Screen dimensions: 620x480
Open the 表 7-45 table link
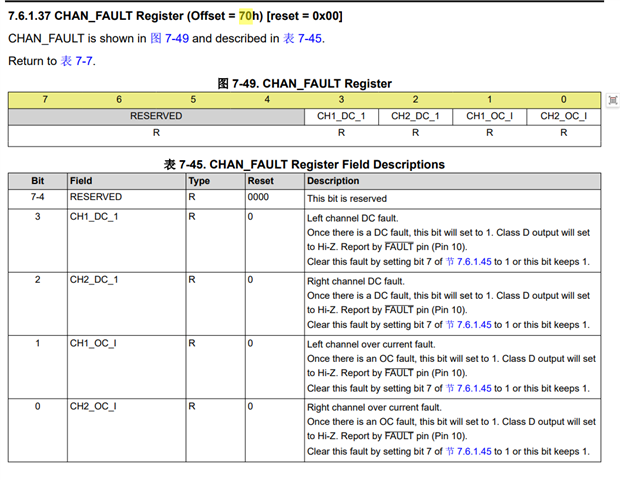pyautogui.click(x=302, y=38)
